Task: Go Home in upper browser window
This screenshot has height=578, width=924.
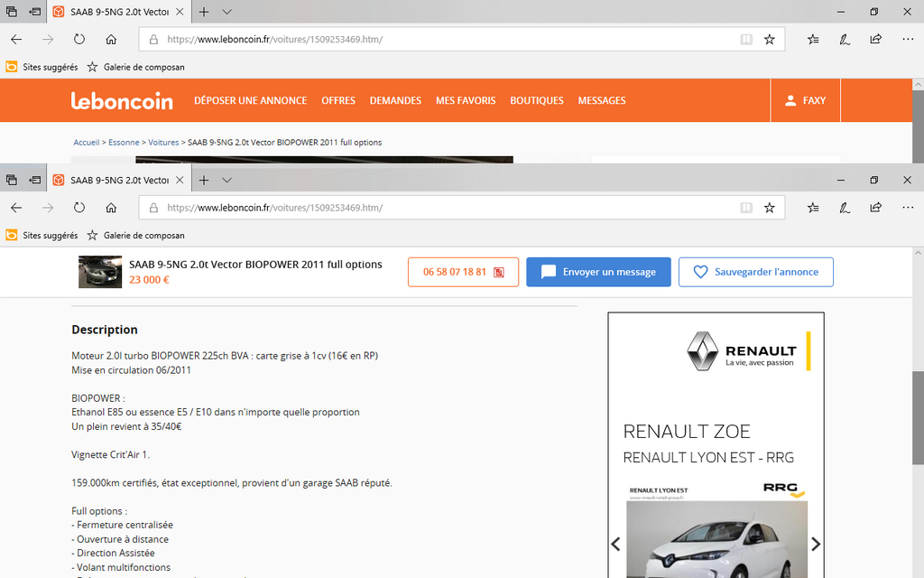Action: (x=111, y=40)
